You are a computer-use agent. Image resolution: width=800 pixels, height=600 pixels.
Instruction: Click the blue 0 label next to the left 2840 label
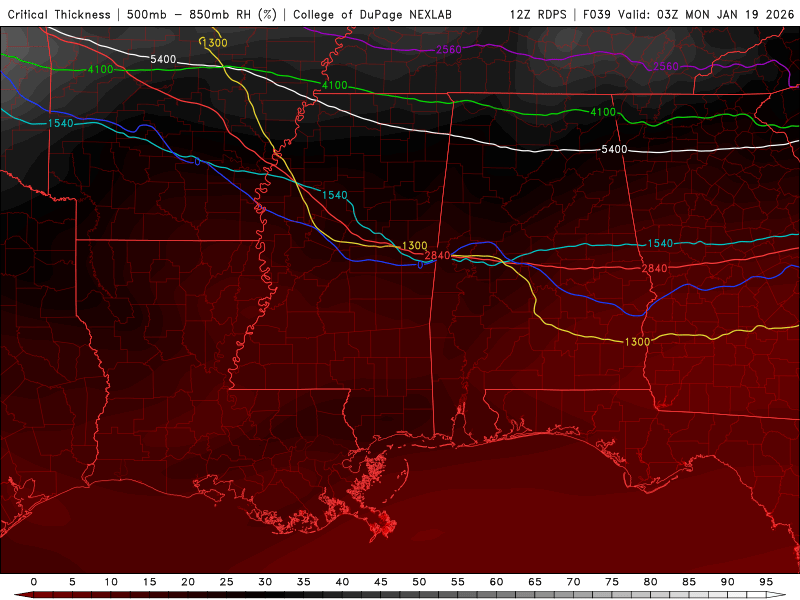tap(420, 265)
